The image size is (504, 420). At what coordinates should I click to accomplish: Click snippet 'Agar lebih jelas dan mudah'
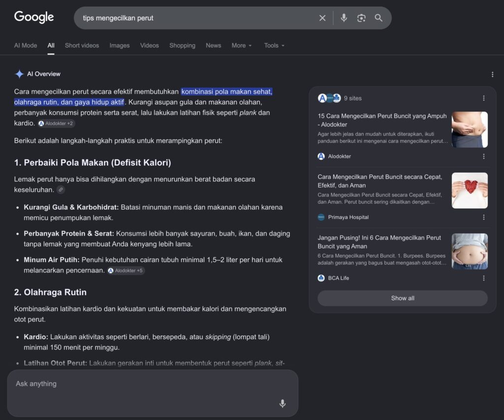click(x=382, y=137)
